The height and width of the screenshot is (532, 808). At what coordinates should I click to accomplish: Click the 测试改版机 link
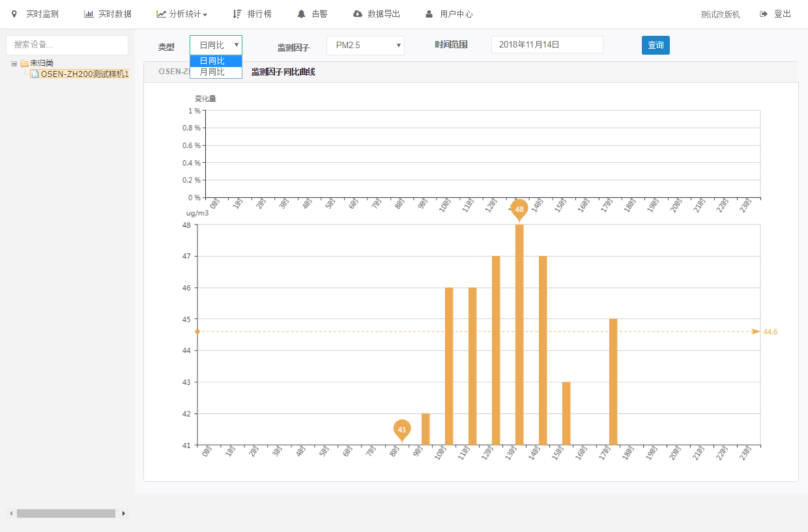720,14
